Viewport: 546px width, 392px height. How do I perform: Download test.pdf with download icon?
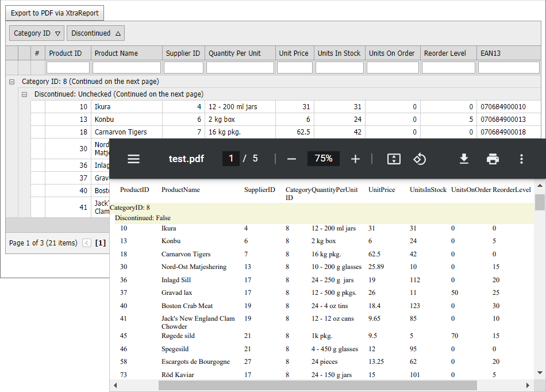[464, 159]
